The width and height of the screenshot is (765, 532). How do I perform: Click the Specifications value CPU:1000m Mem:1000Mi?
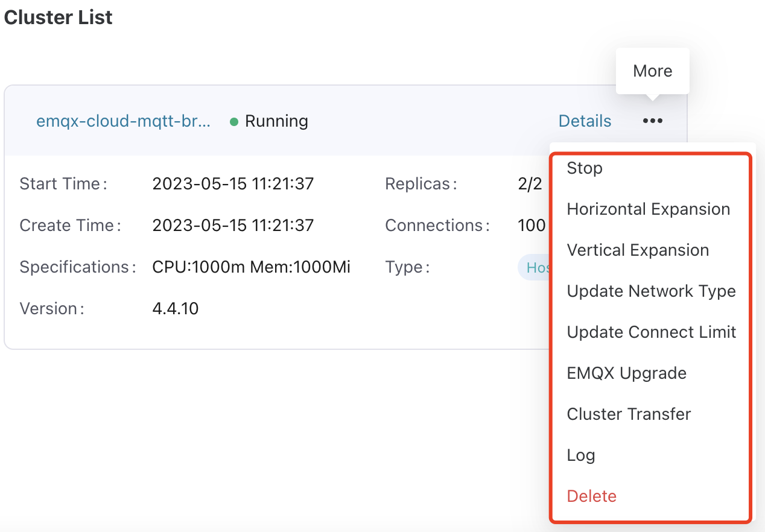(251, 267)
